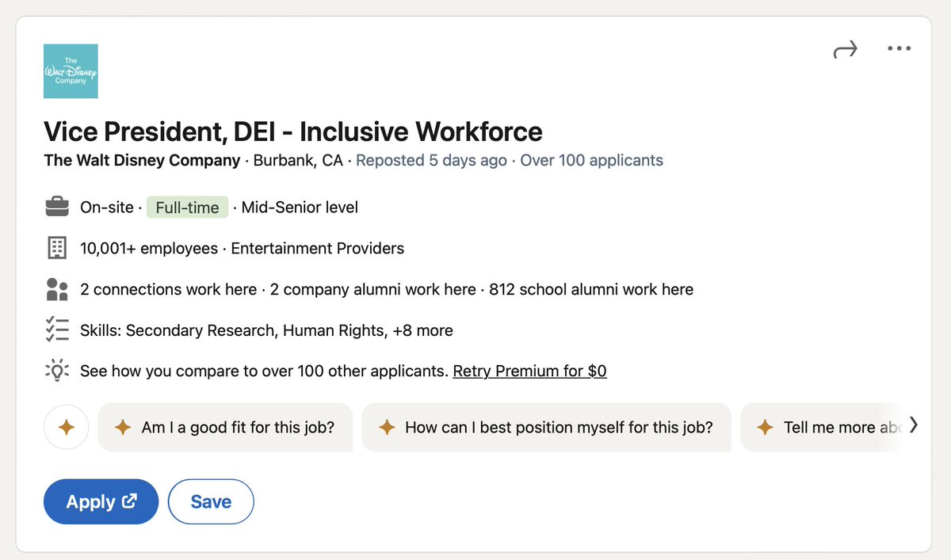Screen dimensions: 951x560
Task: Open the three-dot more options menu
Action: (899, 49)
